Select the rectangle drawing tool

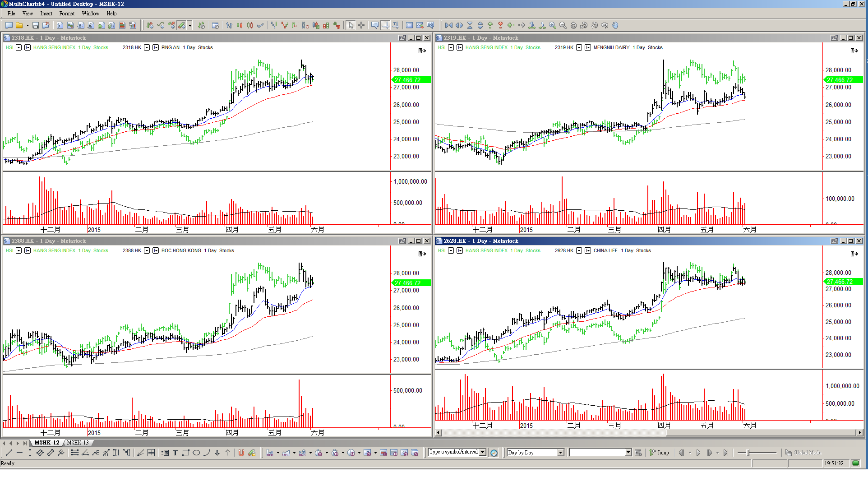tap(185, 453)
